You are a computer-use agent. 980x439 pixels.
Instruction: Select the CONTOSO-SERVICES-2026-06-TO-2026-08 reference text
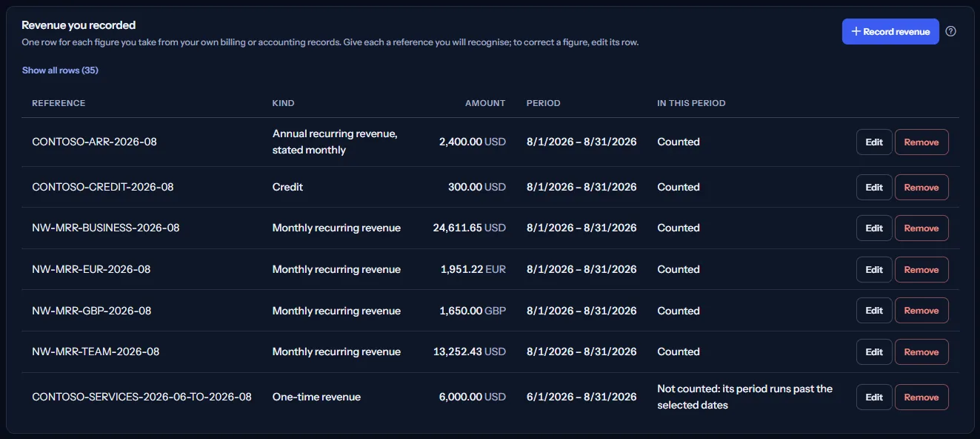(141, 397)
